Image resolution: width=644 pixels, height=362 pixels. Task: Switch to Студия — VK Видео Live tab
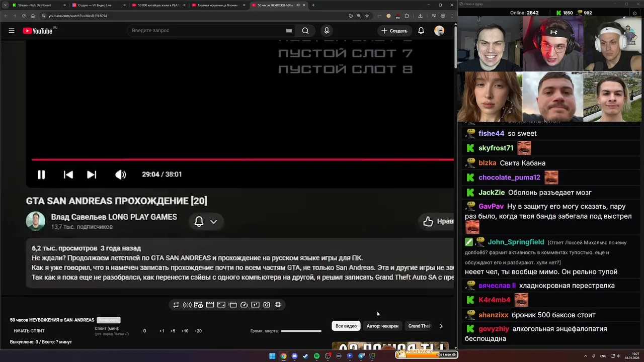[x=98, y=5]
